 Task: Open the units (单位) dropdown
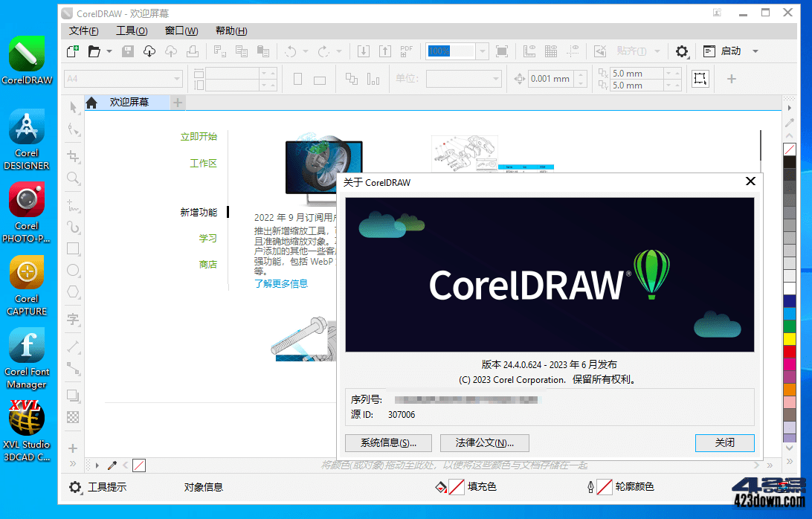[x=464, y=79]
